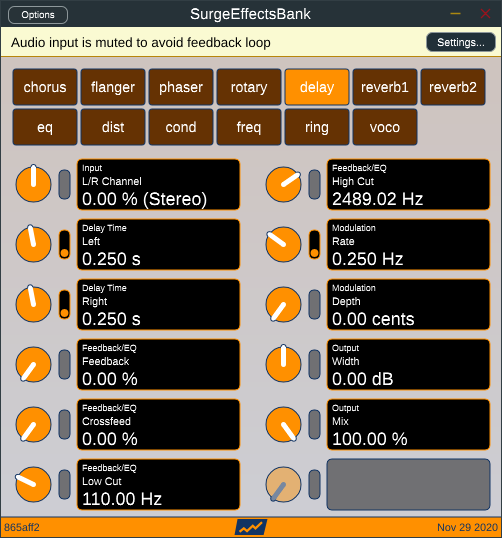Click the Modulation Depth knob
Screen dimensions: 502x538
click(283, 304)
